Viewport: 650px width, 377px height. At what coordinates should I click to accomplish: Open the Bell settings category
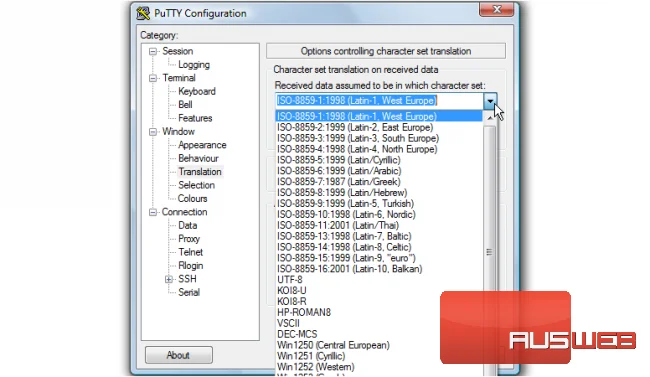click(x=185, y=105)
